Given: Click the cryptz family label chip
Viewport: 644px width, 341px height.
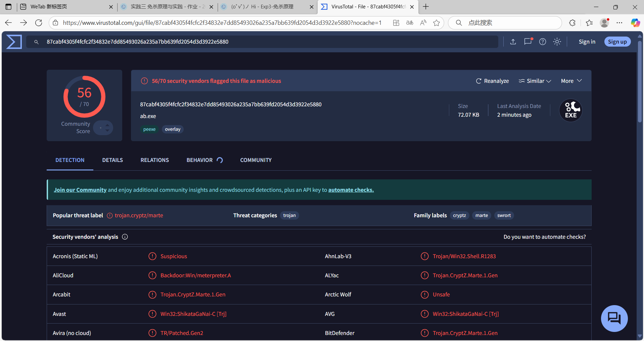Looking at the screenshot, I should [x=459, y=215].
